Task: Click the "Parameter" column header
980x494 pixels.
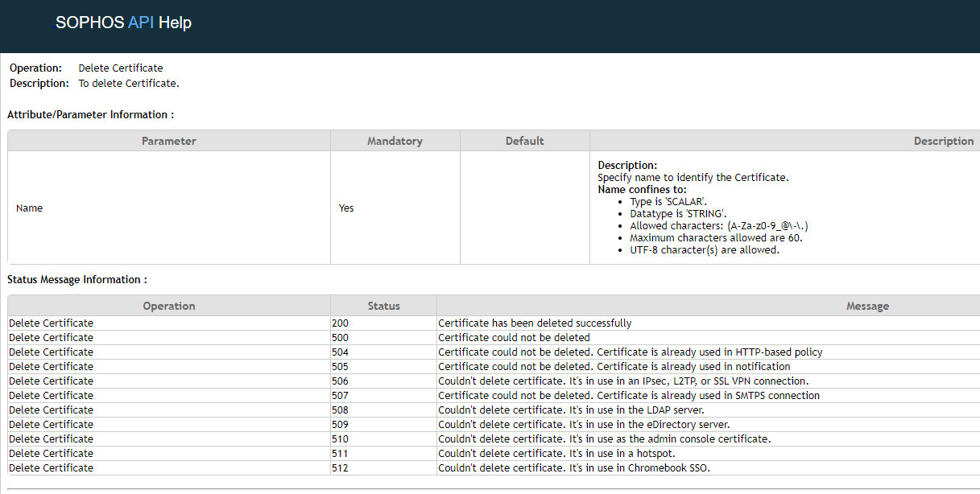Action: point(169,141)
